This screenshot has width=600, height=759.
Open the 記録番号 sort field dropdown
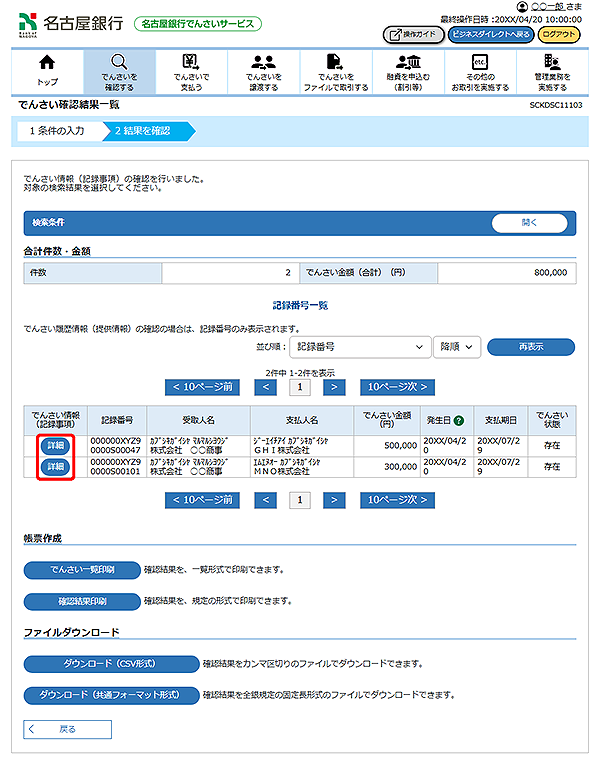[359, 347]
